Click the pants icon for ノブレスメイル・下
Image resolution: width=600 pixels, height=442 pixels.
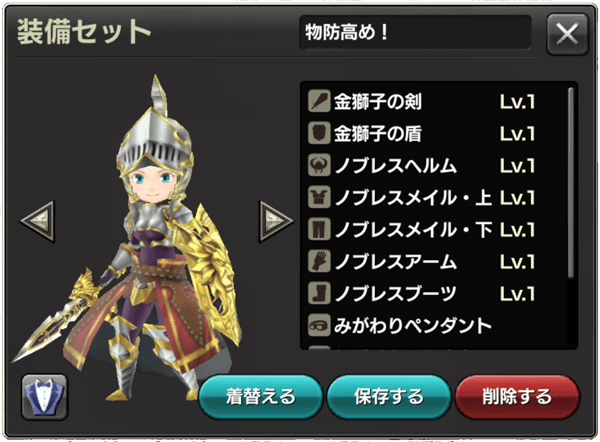[x=319, y=229]
